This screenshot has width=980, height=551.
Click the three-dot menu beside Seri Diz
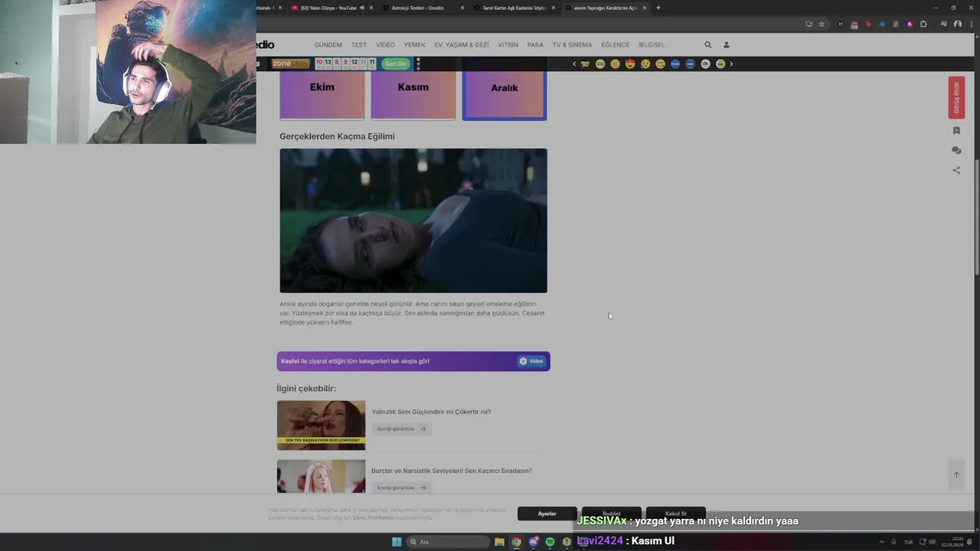click(x=418, y=64)
